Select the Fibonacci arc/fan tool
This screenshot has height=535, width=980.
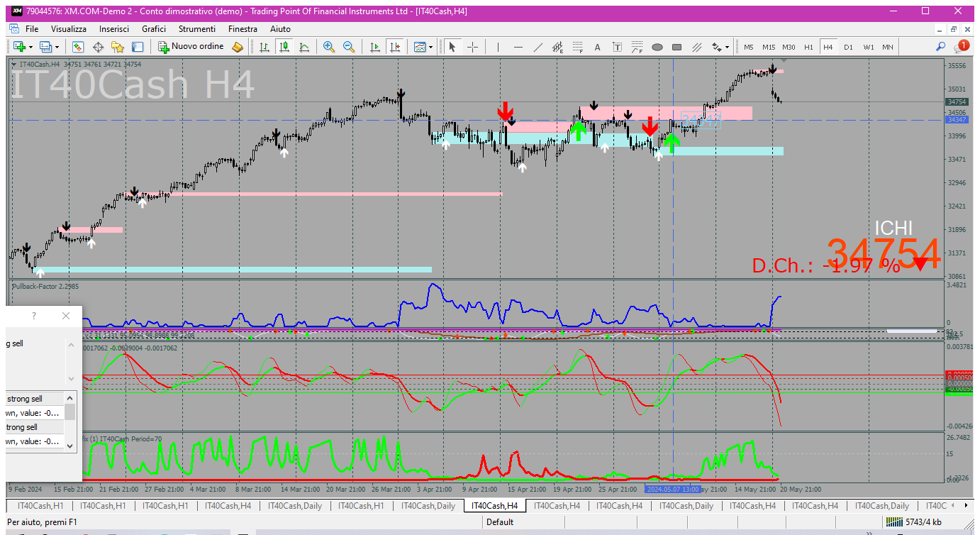(x=637, y=47)
